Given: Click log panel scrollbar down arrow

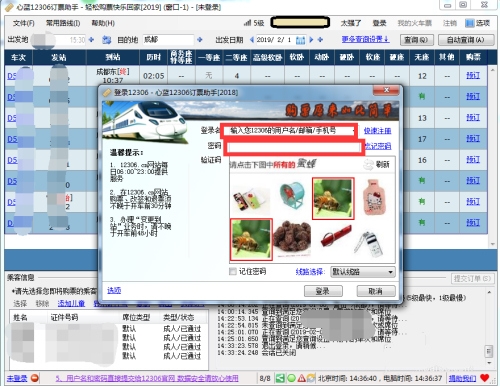Looking at the screenshot, I should pyautogui.click(x=489, y=363).
